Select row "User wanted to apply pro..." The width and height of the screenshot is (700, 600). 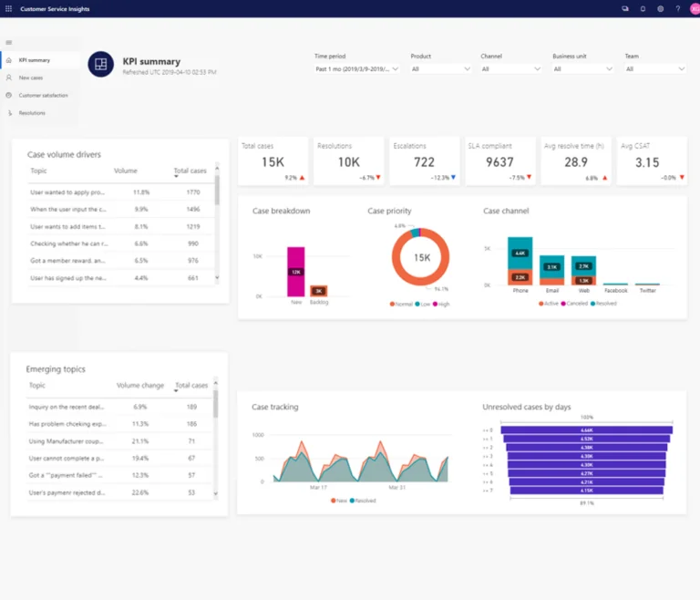coord(121,192)
